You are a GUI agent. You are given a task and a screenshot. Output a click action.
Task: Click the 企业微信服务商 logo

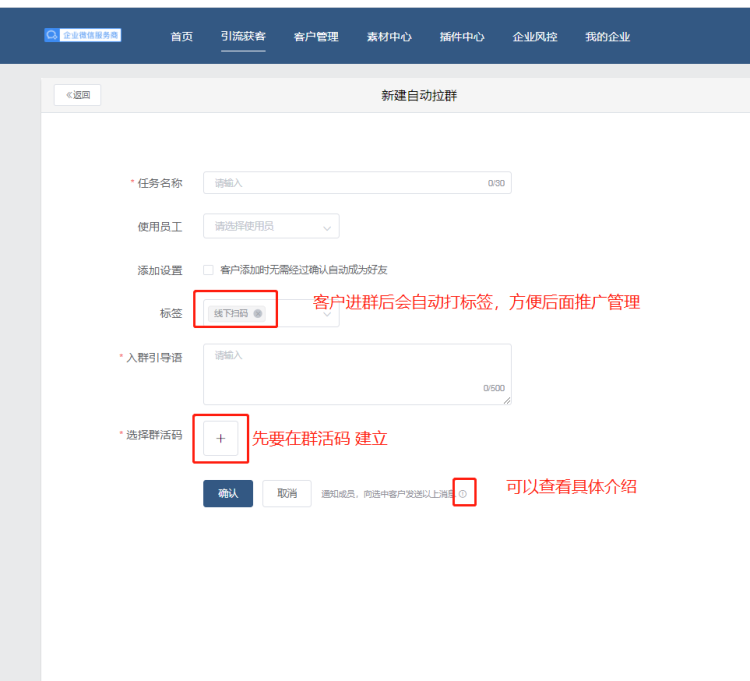tap(83, 35)
